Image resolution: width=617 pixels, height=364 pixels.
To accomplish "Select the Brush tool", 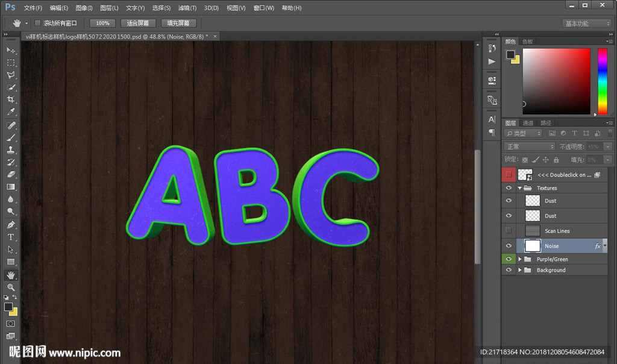I will 11,137.
